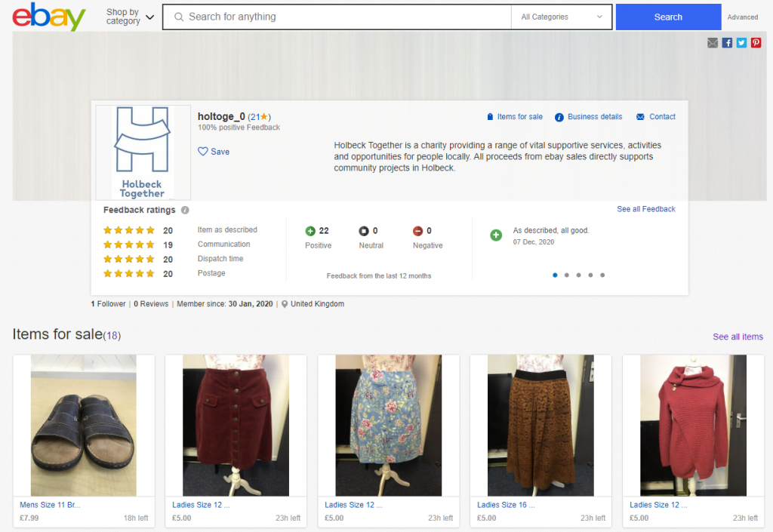
Task: Click the Business details info icon
Action: point(559,117)
